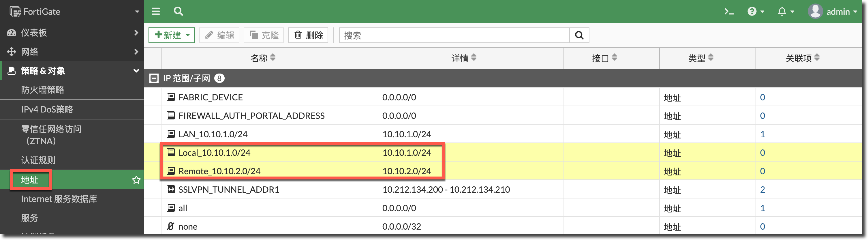Viewport: 868px width, 240px height.
Task: Click the icon beside the none address
Action: 171,226
